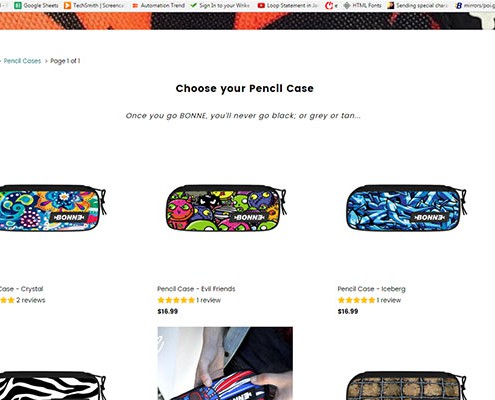Click the red power icon bookmark

(x=329, y=5)
